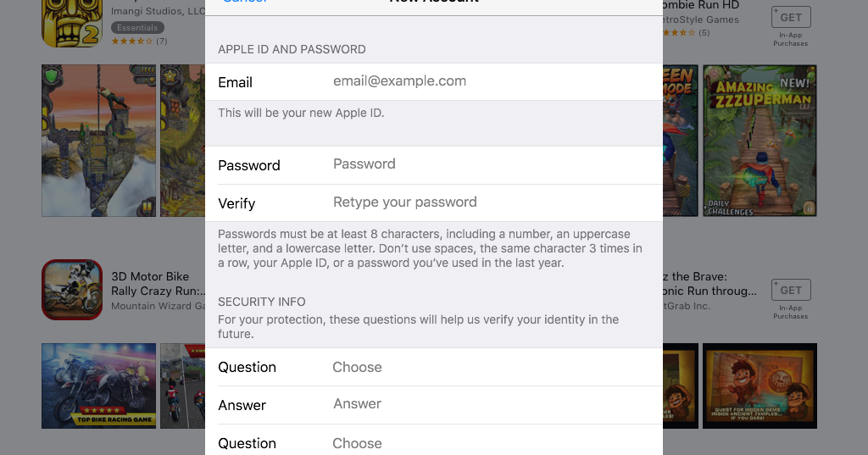View the Temple Run cliff screenshot with shield
The width and height of the screenshot is (868, 455).
click(x=98, y=141)
